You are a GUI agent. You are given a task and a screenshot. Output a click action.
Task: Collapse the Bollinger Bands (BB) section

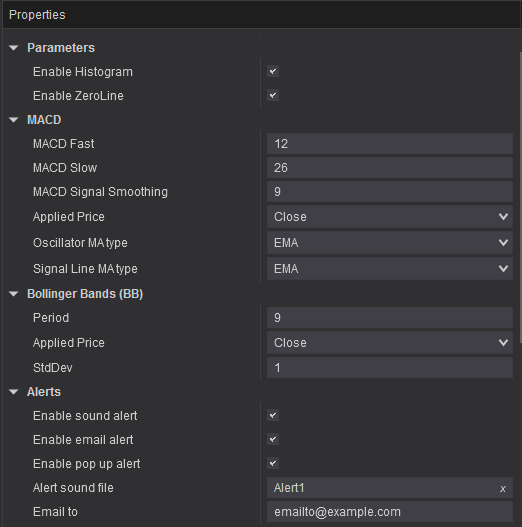14,294
